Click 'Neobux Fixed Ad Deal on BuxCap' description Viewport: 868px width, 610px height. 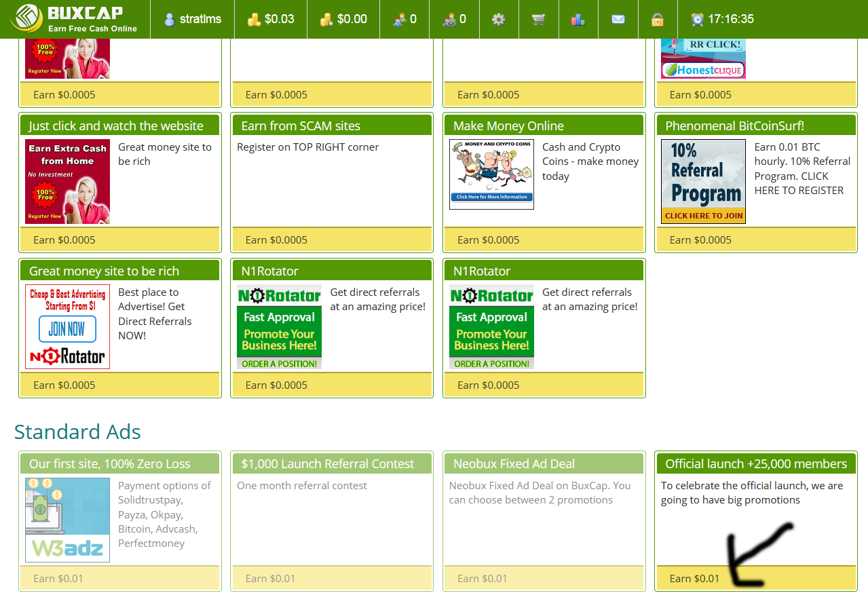540,493
